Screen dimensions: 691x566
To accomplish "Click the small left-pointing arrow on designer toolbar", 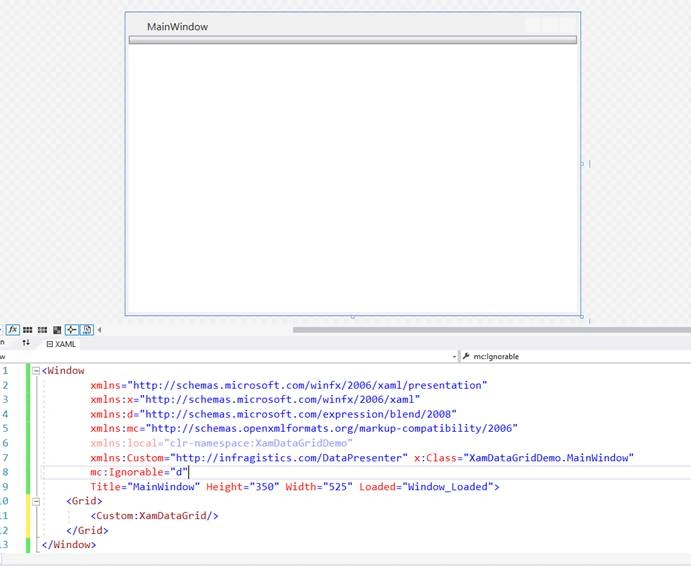I will pos(99,330).
